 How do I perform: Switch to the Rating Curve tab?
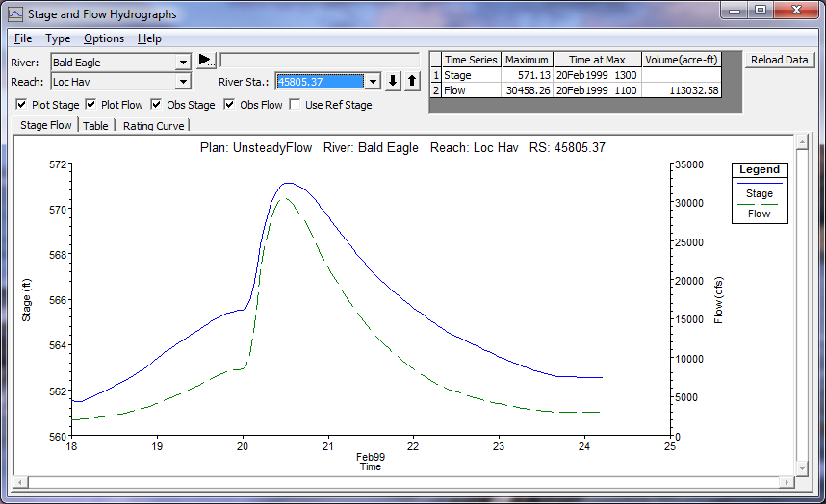(x=153, y=125)
